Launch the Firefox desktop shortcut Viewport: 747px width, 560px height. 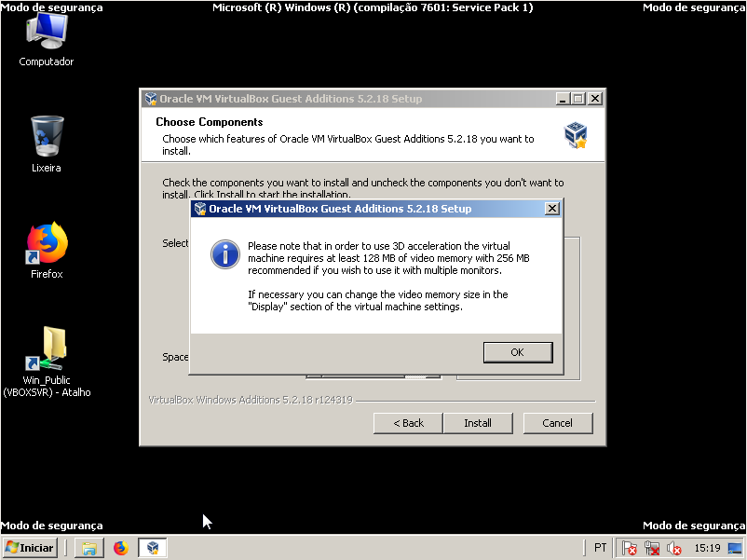coord(47,251)
